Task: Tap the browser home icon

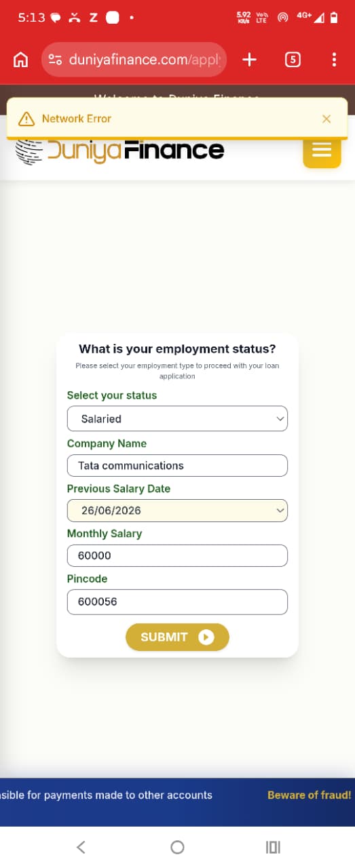Action: pyautogui.click(x=21, y=60)
